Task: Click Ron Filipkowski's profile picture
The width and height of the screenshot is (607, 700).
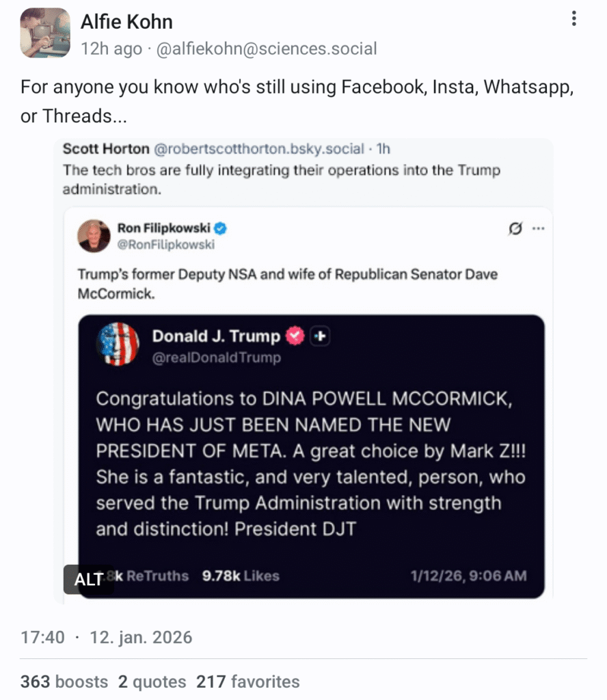Action: 94,236
